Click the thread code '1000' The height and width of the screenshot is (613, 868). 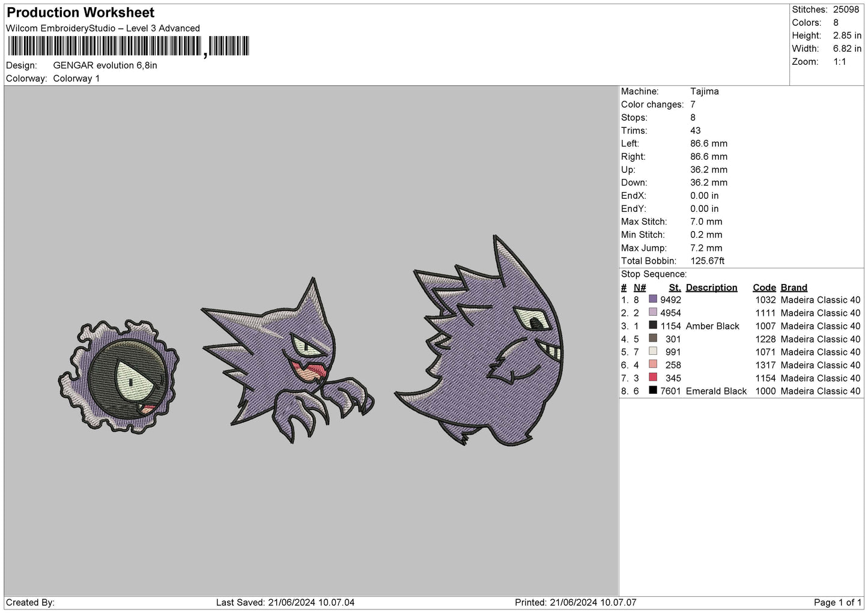(765, 391)
